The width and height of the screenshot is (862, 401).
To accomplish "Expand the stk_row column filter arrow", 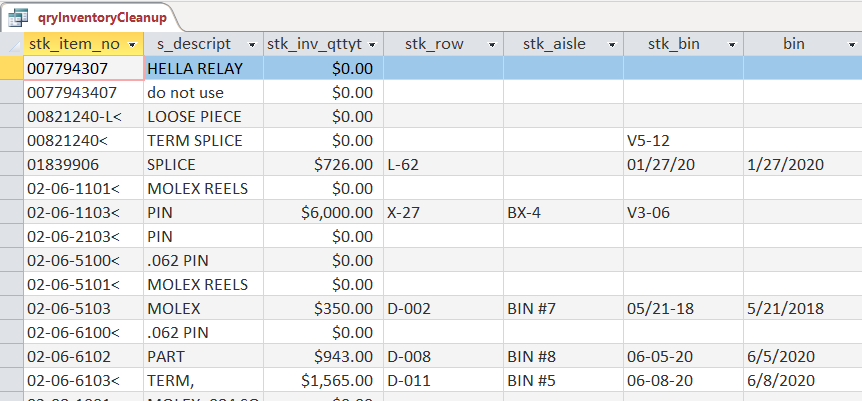I will 492,45.
